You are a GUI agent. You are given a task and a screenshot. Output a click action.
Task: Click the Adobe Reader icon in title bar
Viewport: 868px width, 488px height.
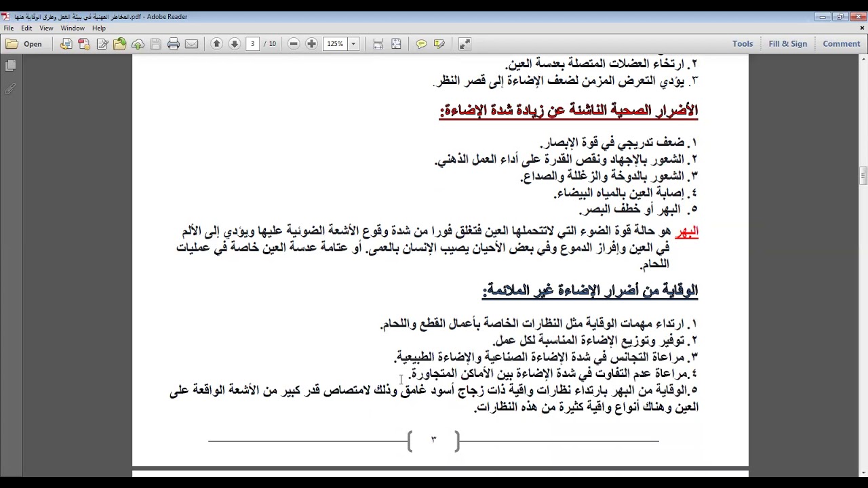[x=5, y=17]
